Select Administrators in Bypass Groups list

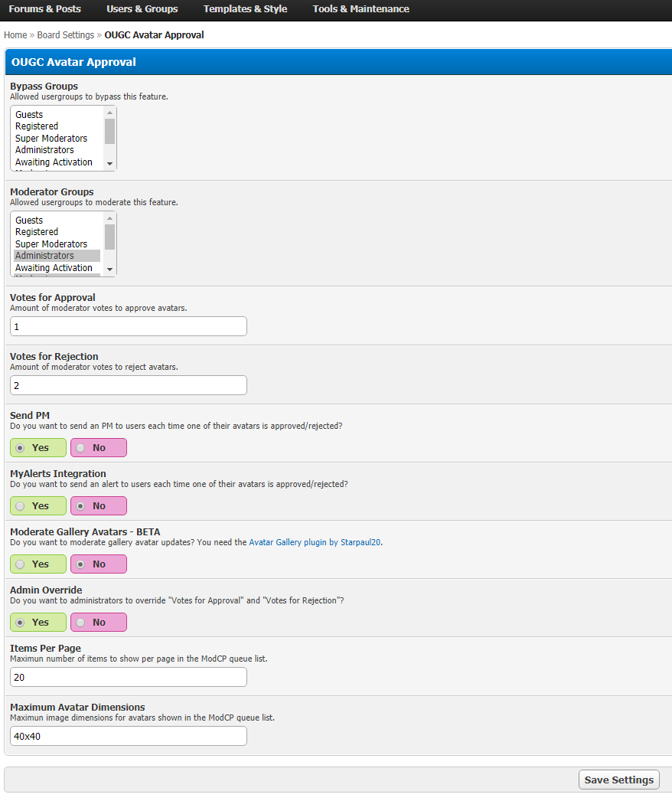coord(57,149)
